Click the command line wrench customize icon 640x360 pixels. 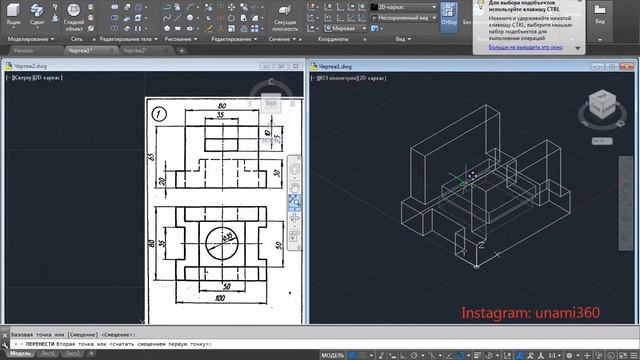(4, 345)
